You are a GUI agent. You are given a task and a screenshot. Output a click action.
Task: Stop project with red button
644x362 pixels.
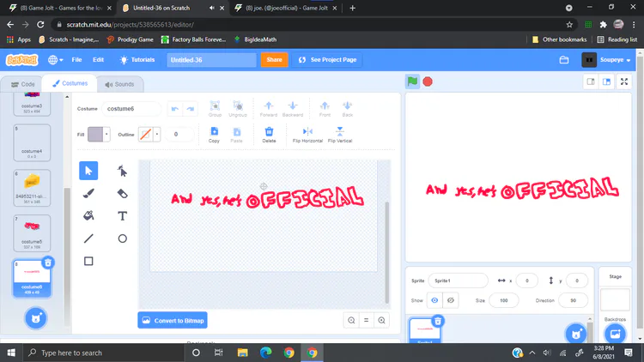428,81
